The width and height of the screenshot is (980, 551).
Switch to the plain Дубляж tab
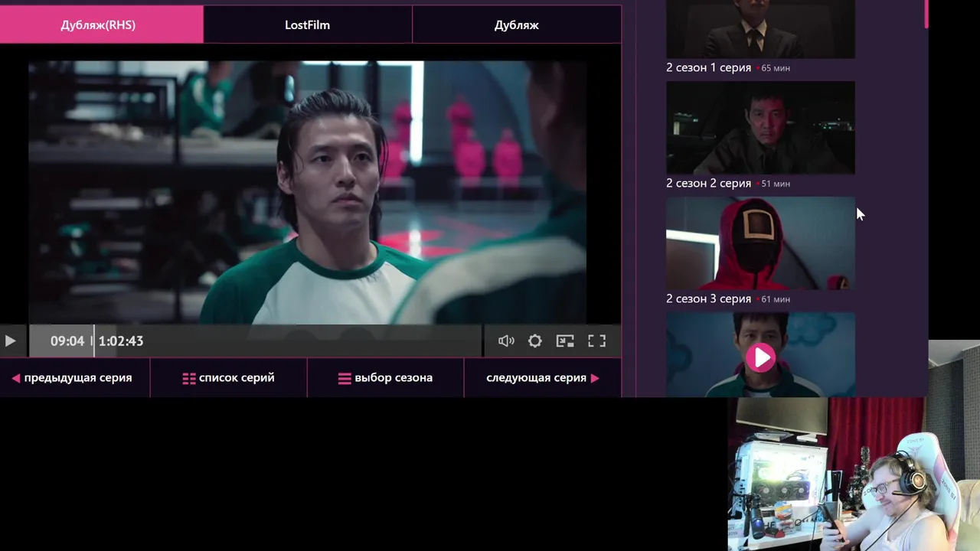(x=517, y=24)
